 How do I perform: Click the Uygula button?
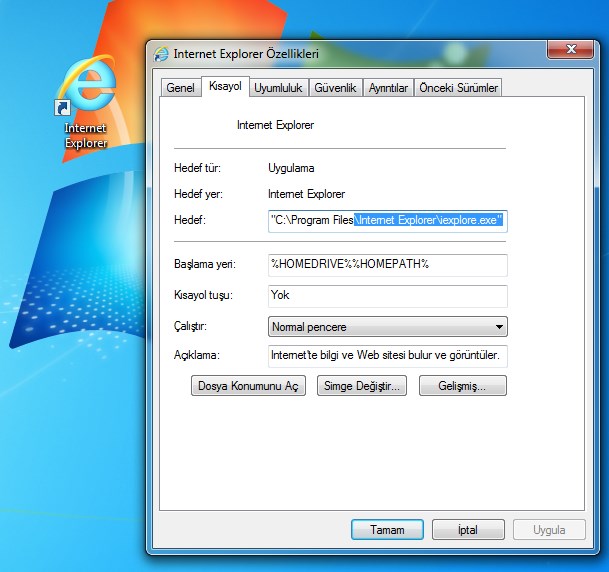click(x=549, y=530)
